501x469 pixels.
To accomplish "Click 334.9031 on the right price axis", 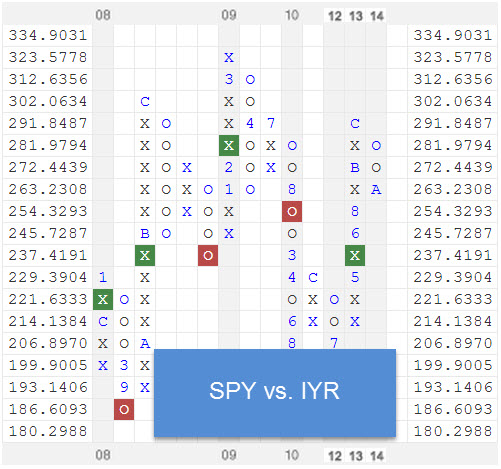I will pyautogui.click(x=453, y=35).
